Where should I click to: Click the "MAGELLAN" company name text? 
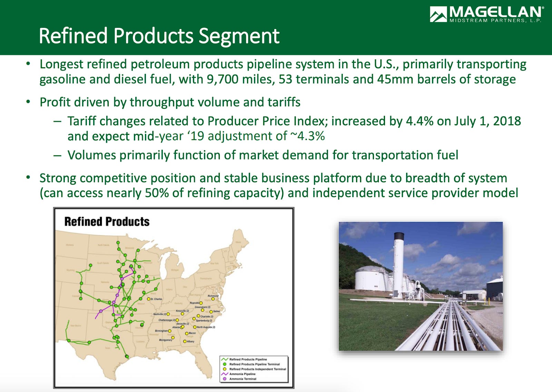495,12
